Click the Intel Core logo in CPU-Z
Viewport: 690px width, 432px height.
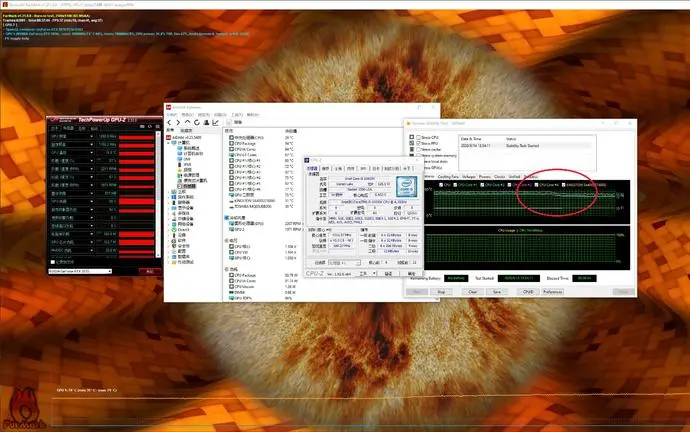[x=406, y=186]
